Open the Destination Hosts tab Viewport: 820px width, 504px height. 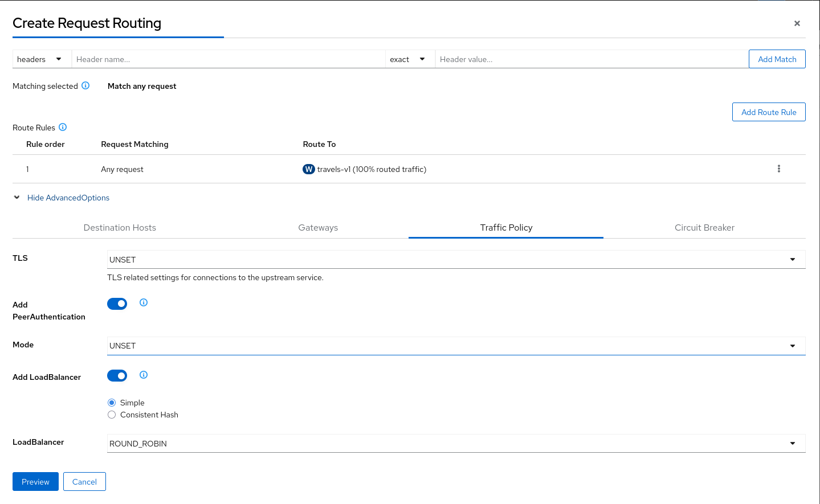tap(120, 228)
